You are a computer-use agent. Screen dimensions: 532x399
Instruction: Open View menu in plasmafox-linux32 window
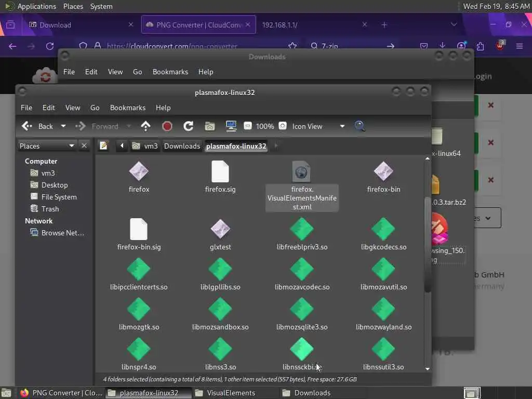tap(73, 108)
